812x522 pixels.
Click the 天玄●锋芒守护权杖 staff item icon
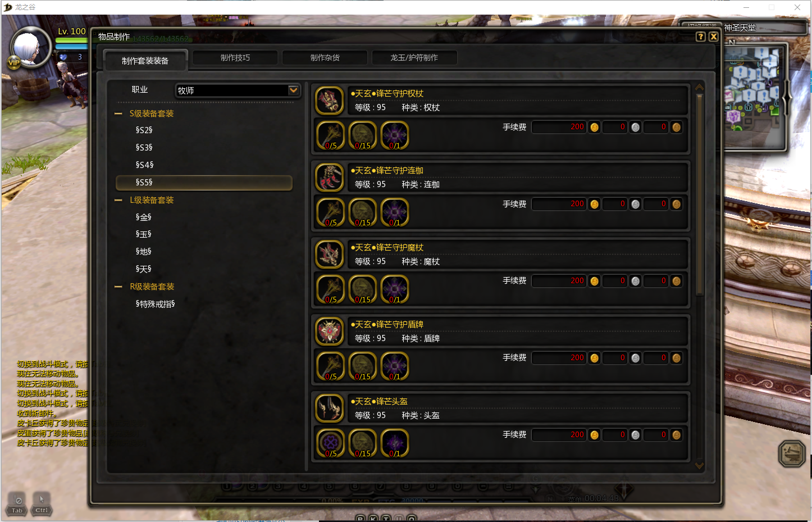(x=330, y=101)
